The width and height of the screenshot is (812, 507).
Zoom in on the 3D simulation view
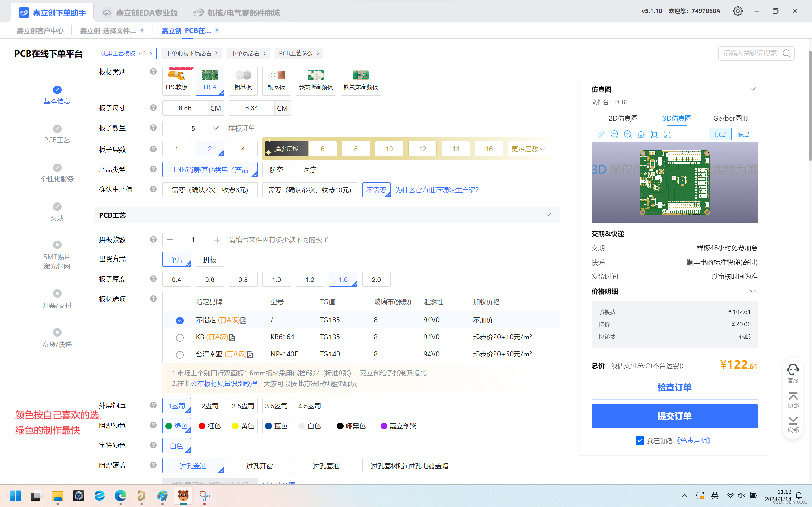click(x=614, y=134)
